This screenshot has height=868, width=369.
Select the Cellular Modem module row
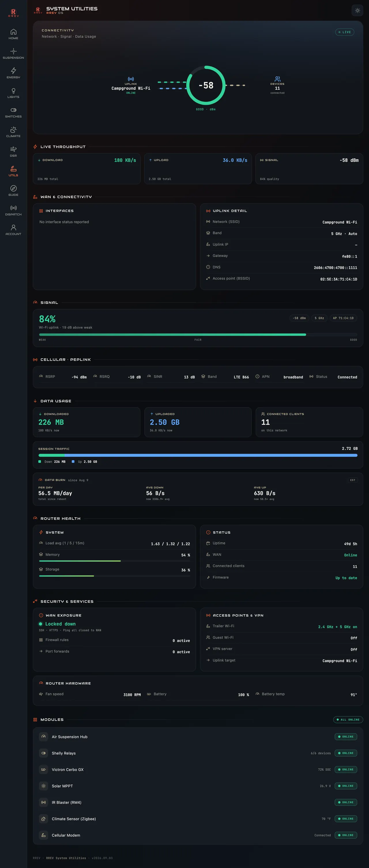click(x=198, y=835)
